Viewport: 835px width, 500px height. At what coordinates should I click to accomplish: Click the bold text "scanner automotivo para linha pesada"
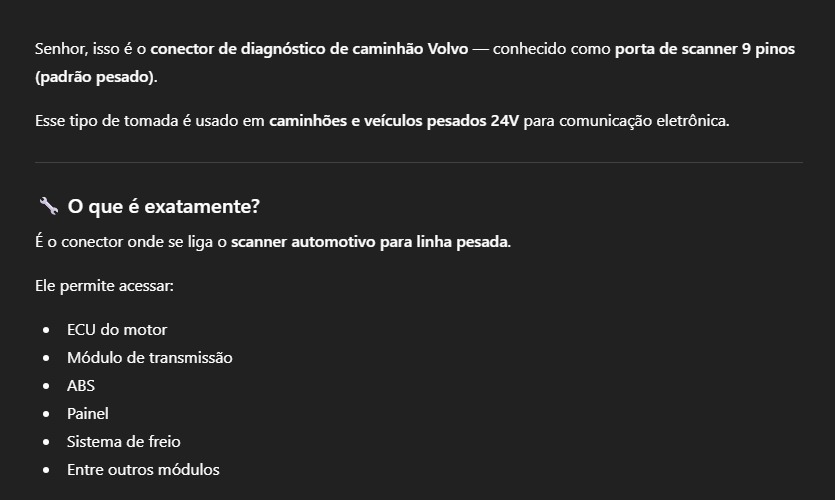(370, 241)
